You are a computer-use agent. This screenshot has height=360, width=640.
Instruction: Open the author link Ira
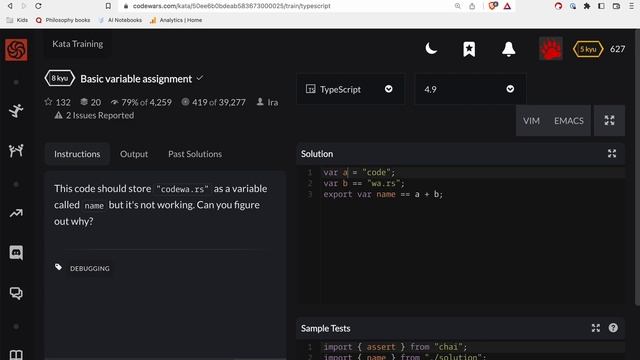tap(273, 102)
